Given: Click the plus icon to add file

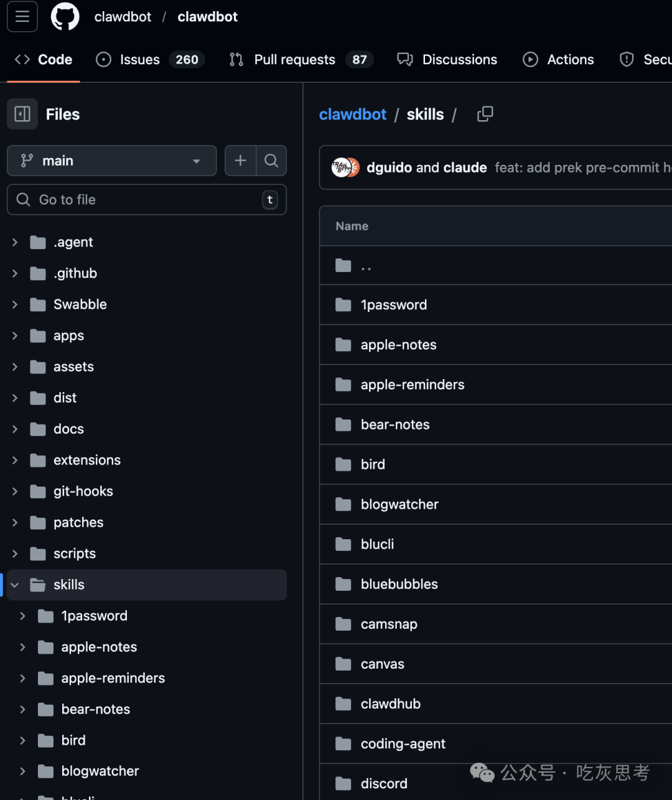Looking at the screenshot, I should click(x=240, y=161).
